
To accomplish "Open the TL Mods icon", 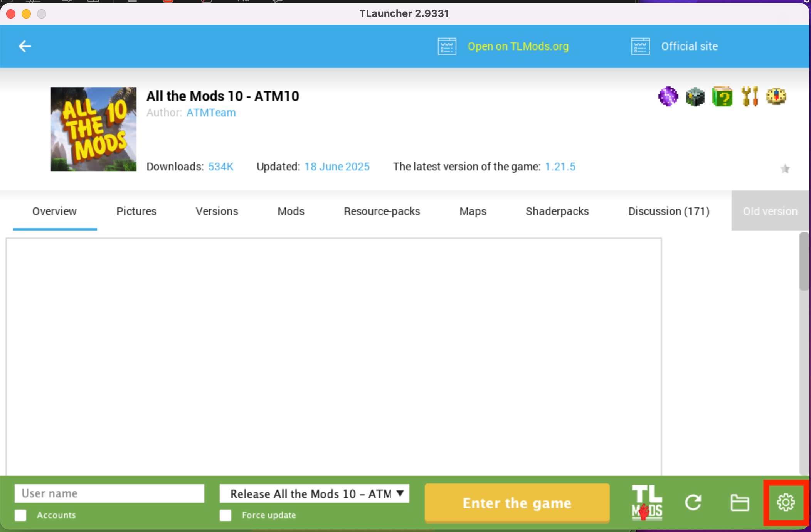I will 647,503.
